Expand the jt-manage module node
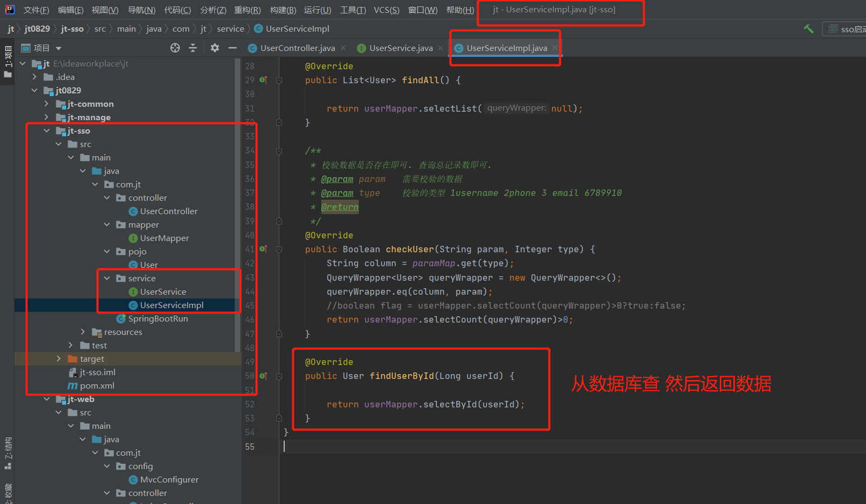The height and width of the screenshot is (504, 866). tap(47, 117)
